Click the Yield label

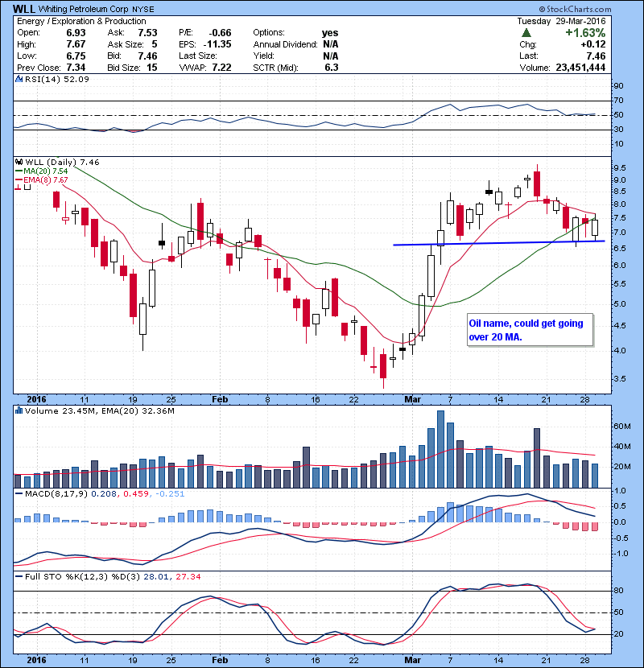tap(263, 56)
